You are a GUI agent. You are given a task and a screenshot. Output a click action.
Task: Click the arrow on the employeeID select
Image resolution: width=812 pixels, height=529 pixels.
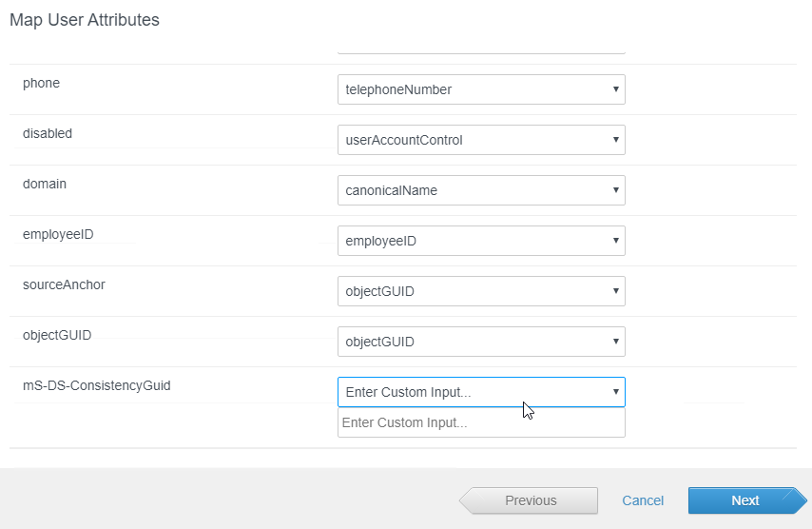[x=616, y=241]
